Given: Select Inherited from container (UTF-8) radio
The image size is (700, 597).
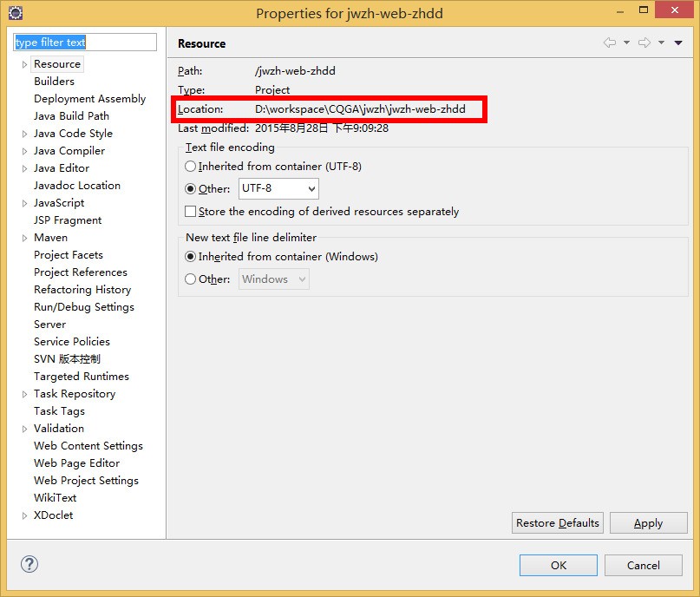Looking at the screenshot, I should tap(190, 167).
